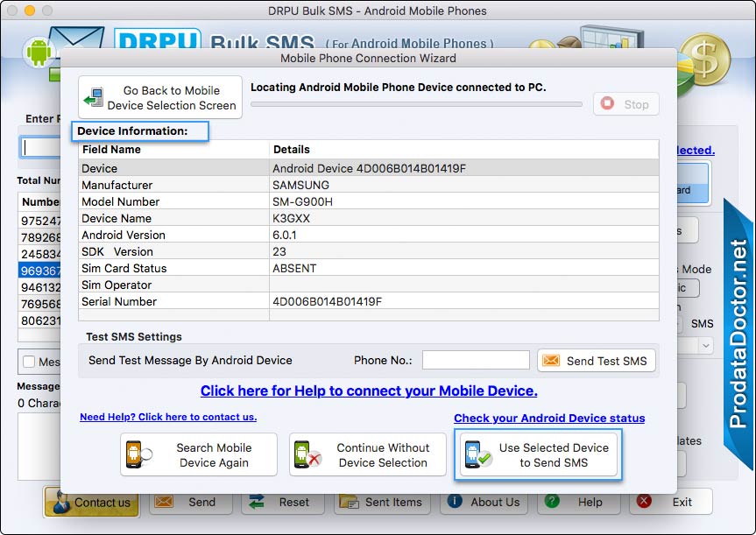Click the green Help question icon
Viewport: 756px width, 535px height.
click(x=552, y=501)
